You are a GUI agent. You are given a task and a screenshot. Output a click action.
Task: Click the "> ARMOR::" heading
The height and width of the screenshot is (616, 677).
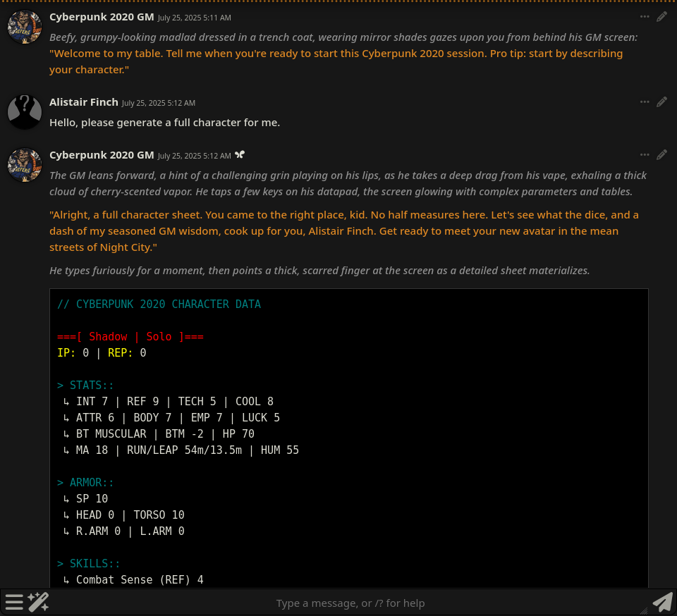tap(85, 482)
